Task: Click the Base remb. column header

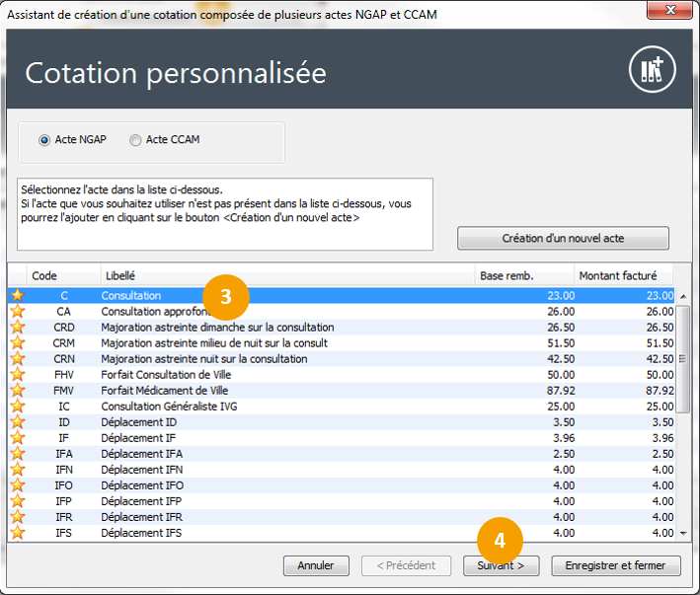Action: coord(523,275)
